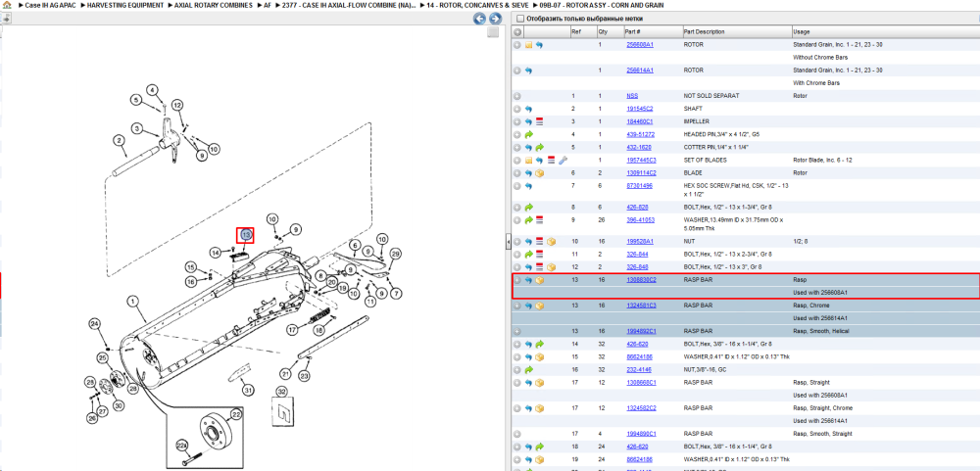This screenshot has width=980, height=471.
Task: Click the red list icon in IMPELLER row
Action: (x=539, y=121)
